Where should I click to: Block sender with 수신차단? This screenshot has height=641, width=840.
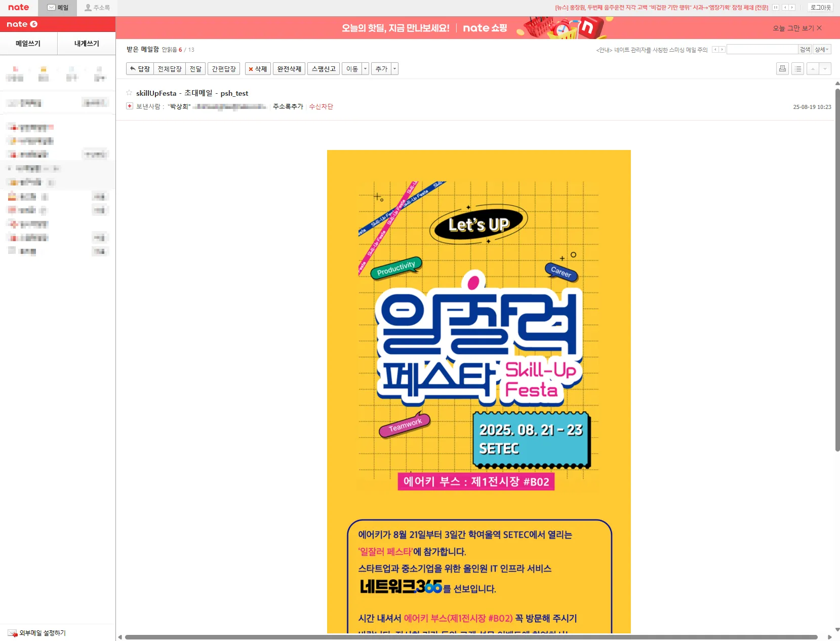(321, 106)
